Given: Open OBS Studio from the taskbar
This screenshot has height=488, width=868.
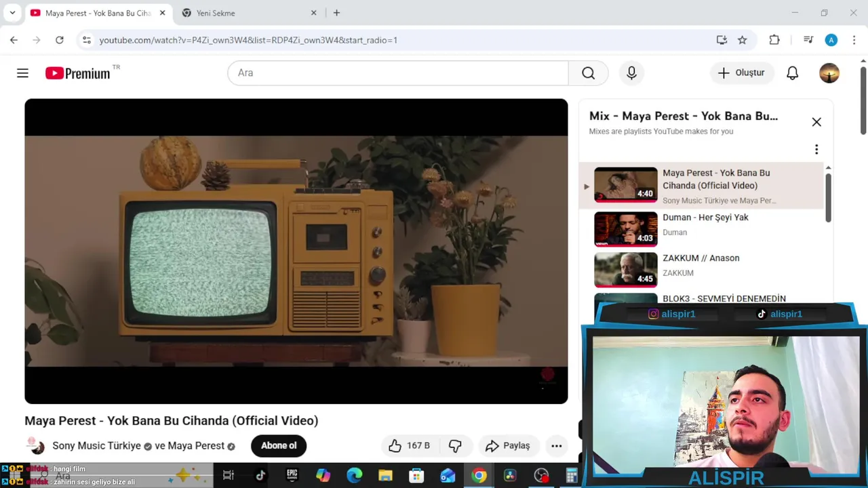Looking at the screenshot, I should coord(541,476).
